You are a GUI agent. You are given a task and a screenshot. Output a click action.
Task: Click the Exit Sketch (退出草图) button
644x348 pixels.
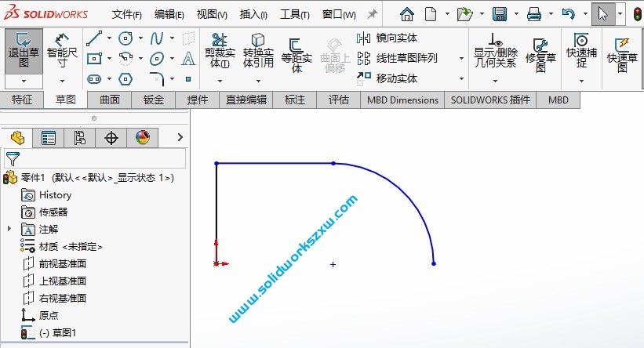pos(24,50)
